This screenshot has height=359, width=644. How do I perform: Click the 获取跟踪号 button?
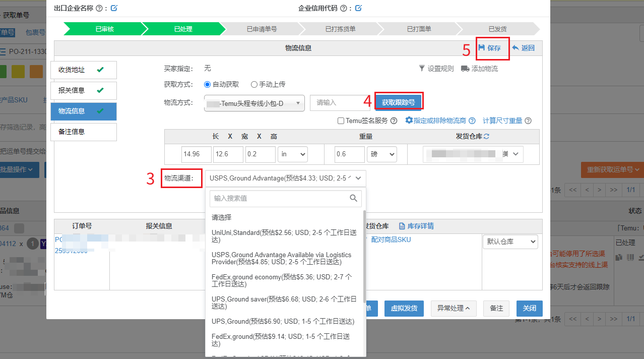pyautogui.click(x=398, y=102)
